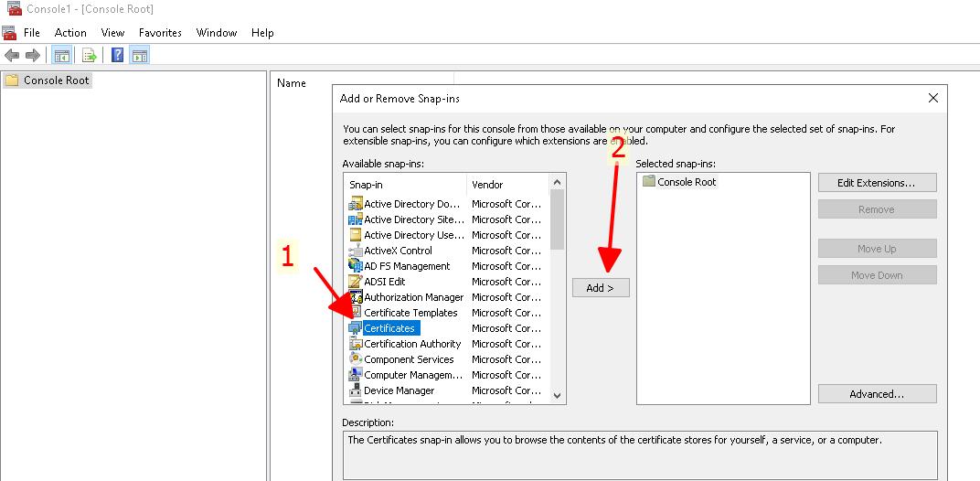Viewport: 980px width, 481px height.
Task: Click the AD FS Management snap-in icon
Action: coord(356,266)
